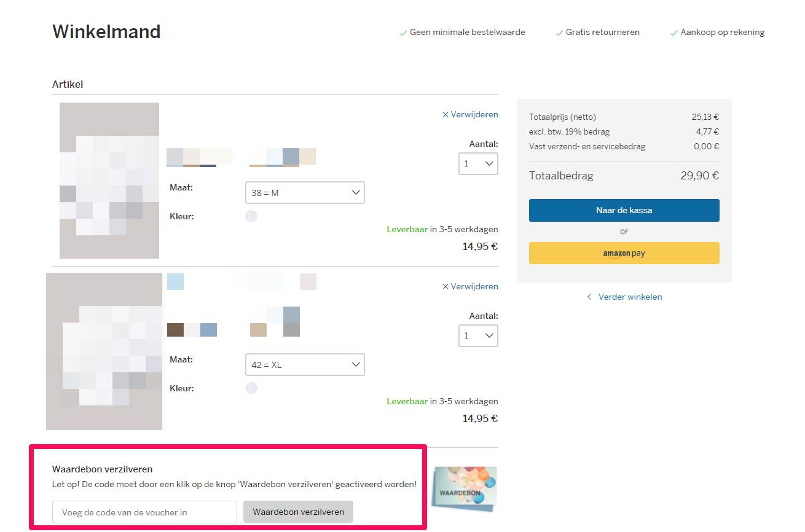Open the product image of the 42 = XL item
This screenshot has height=532, width=805.
(104, 351)
